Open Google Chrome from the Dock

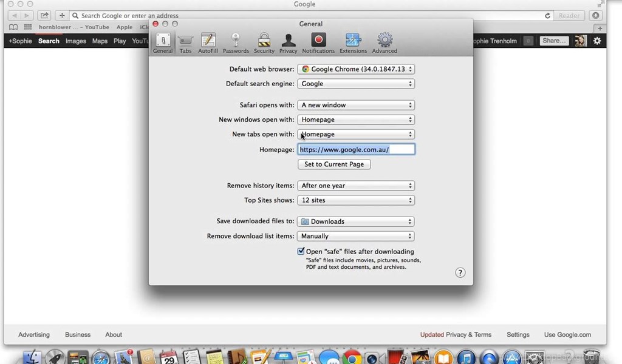(352, 358)
